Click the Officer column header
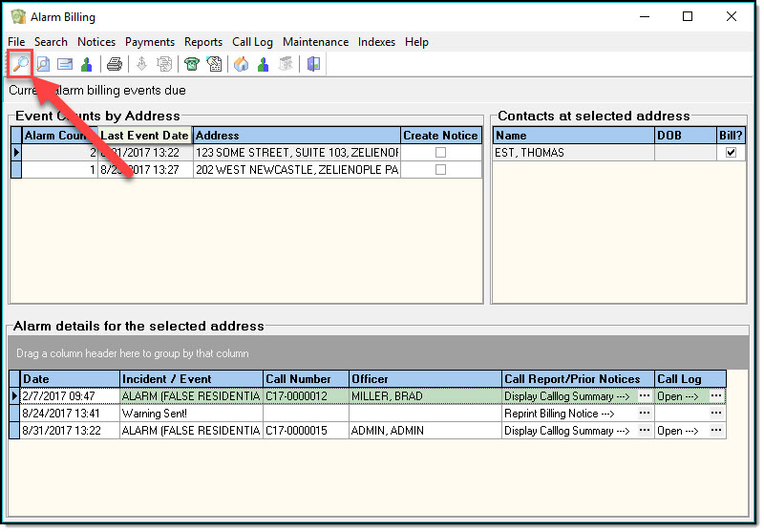The image size is (764, 532). (424, 379)
